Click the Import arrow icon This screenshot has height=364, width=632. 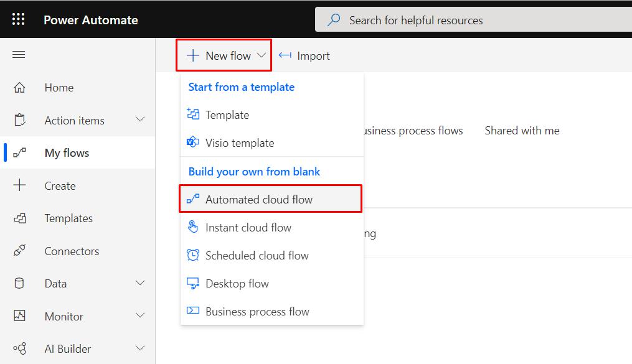tap(285, 55)
